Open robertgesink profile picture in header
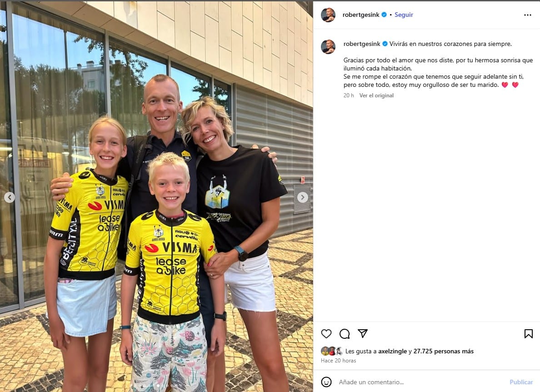 pos(328,15)
